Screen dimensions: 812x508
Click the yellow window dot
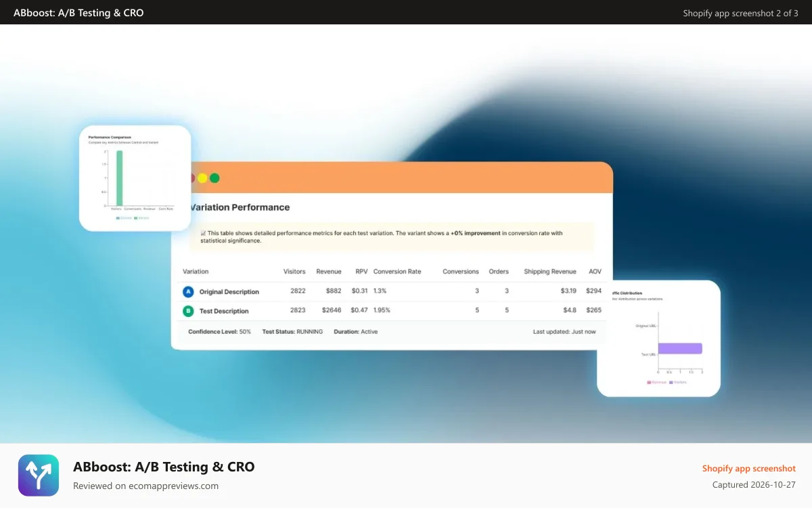(202, 178)
